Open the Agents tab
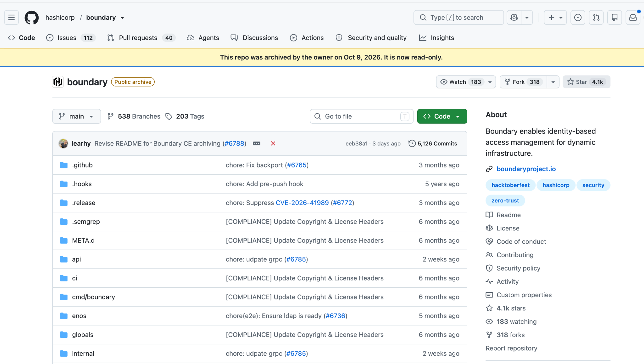This screenshot has width=644, height=364. pyautogui.click(x=203, y=38)
